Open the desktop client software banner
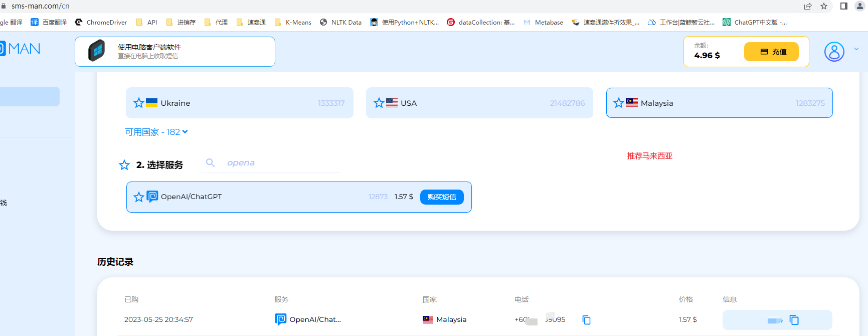 tap(175, 52)
